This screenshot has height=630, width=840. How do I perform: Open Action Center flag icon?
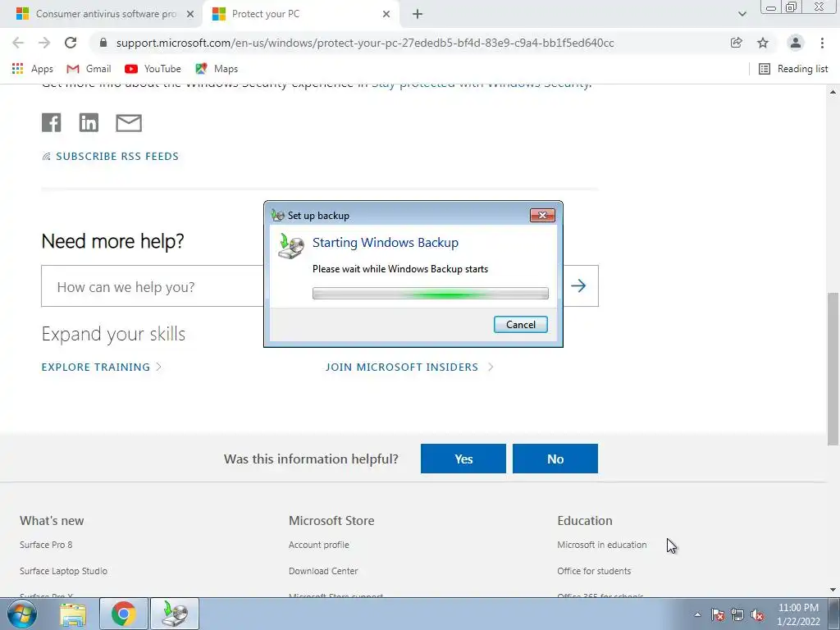(718, 615)
